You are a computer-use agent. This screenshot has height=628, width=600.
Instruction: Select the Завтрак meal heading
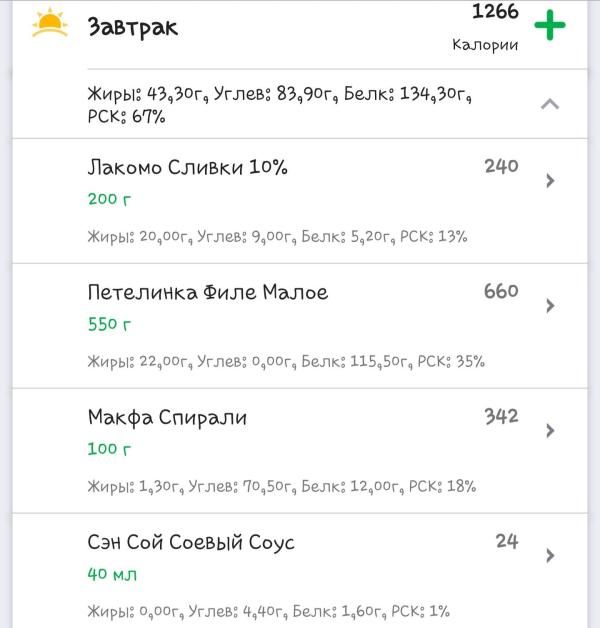(x=133, y=27)
